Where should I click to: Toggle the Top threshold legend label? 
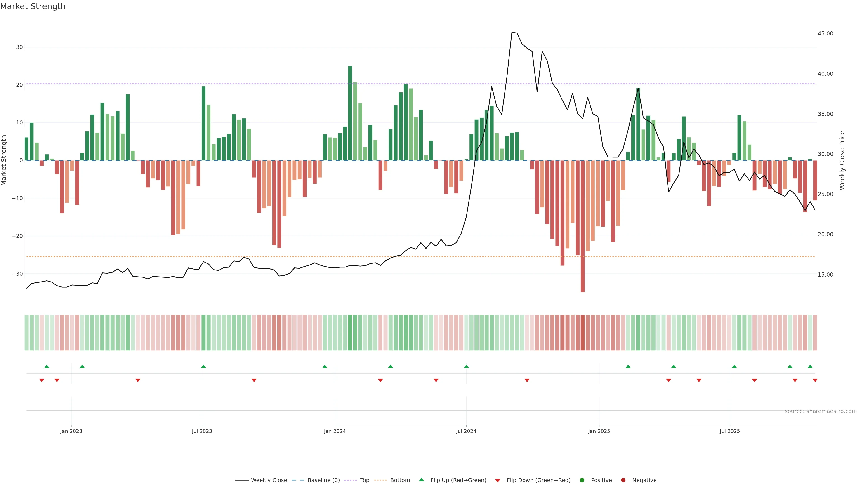pos(365,480)
